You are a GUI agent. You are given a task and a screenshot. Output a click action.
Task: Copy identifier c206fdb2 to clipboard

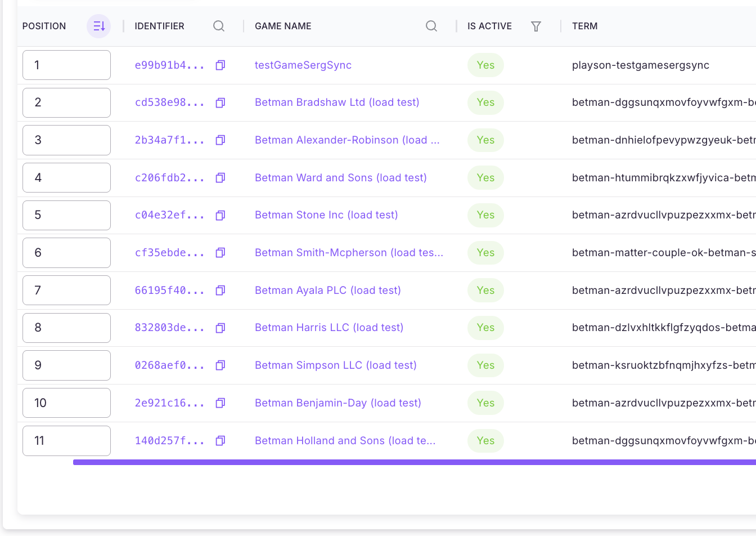click(x=220, y=178)
